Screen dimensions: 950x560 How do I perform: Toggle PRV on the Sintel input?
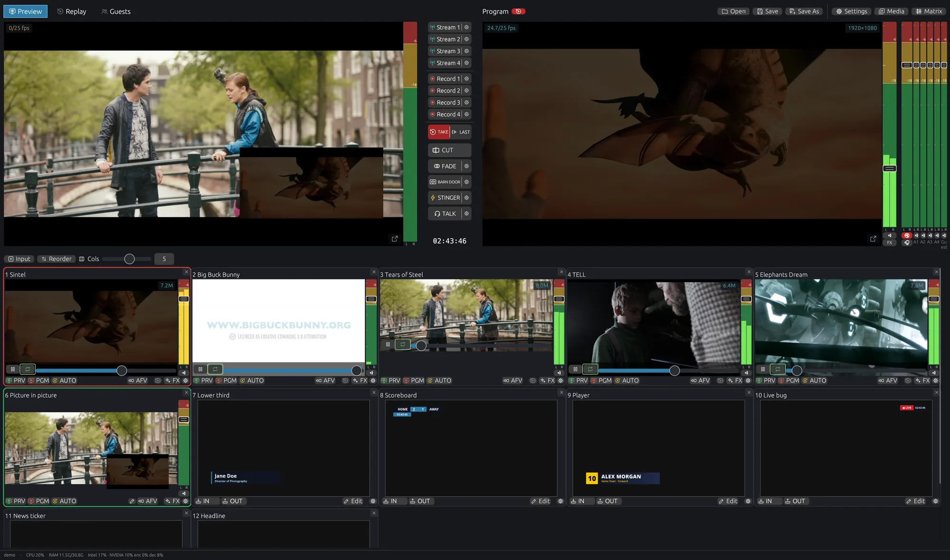tap(16, 381)
